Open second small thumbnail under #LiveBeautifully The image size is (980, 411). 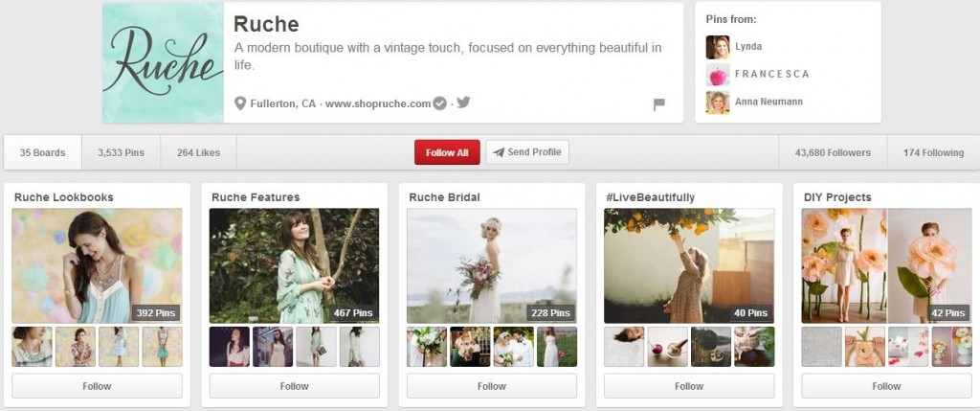click(x=667, y=347)
